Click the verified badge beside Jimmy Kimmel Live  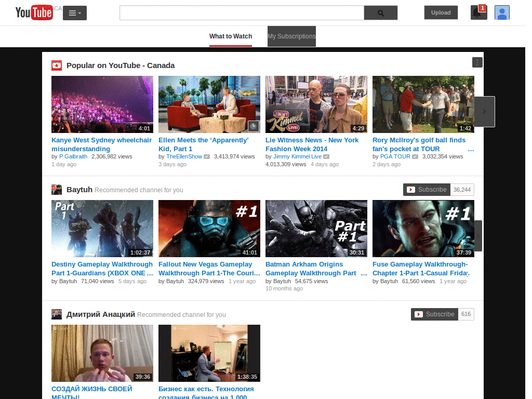point(326,157)
